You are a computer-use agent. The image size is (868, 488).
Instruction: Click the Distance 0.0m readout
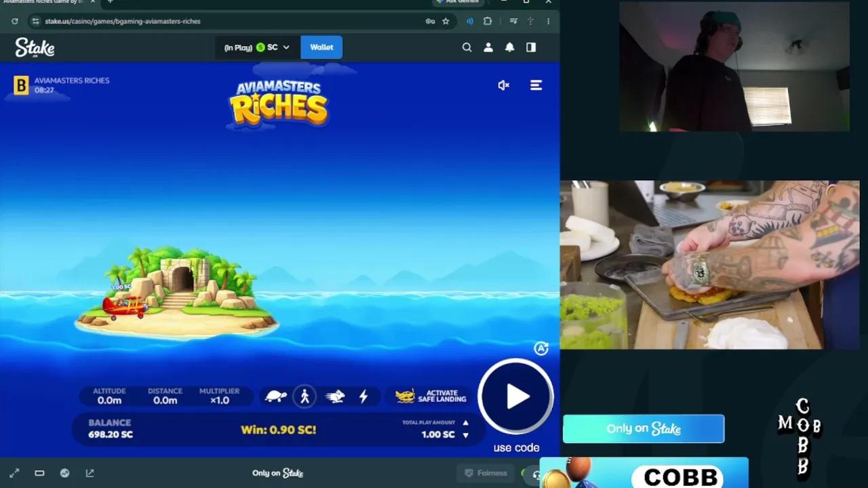[165, 396]
